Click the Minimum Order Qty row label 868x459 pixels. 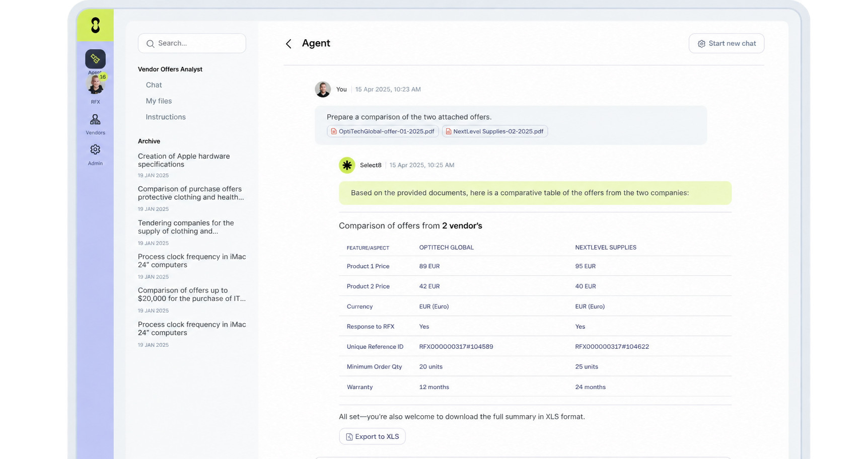[x=374, y=367]
